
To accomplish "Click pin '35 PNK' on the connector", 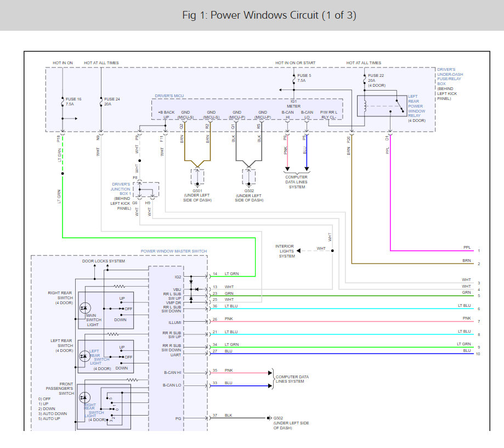I will point(223,371).
